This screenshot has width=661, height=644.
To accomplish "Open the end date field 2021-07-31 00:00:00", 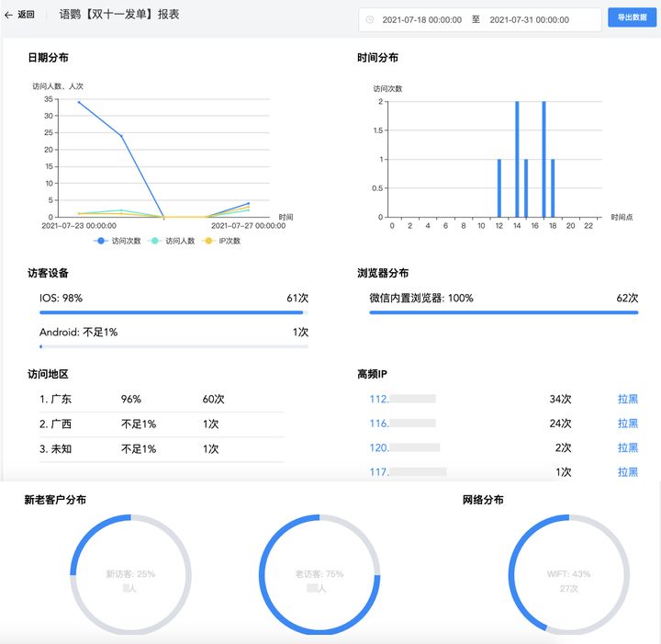I will coord(529,19).
